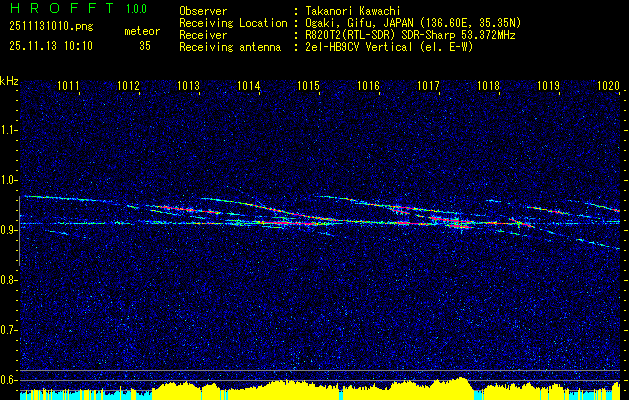Click the meteor count value 35
This screenshot has width=629, height=400.
[145, 46]
